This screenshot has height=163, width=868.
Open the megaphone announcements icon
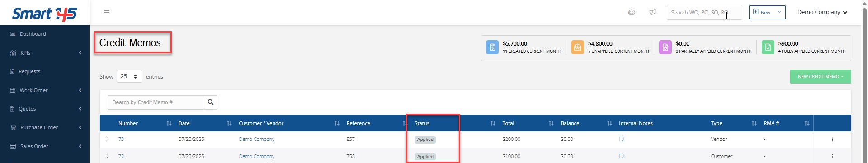pos(653,12)
